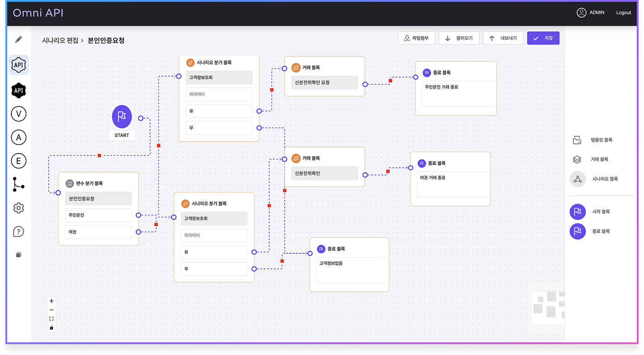This screenshot has width=644, height=355.
Task: Pick the 시작 블록 purple flag icon
Action: click(578, 211)
